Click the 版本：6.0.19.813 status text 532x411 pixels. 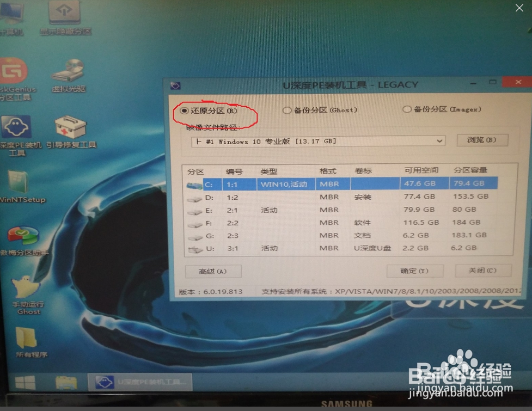point(211,292)
